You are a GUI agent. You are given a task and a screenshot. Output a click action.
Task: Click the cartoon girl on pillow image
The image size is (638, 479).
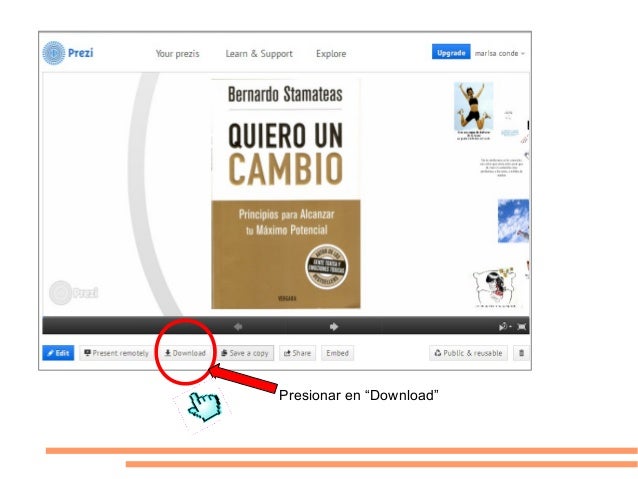click(x=495, y=287)
